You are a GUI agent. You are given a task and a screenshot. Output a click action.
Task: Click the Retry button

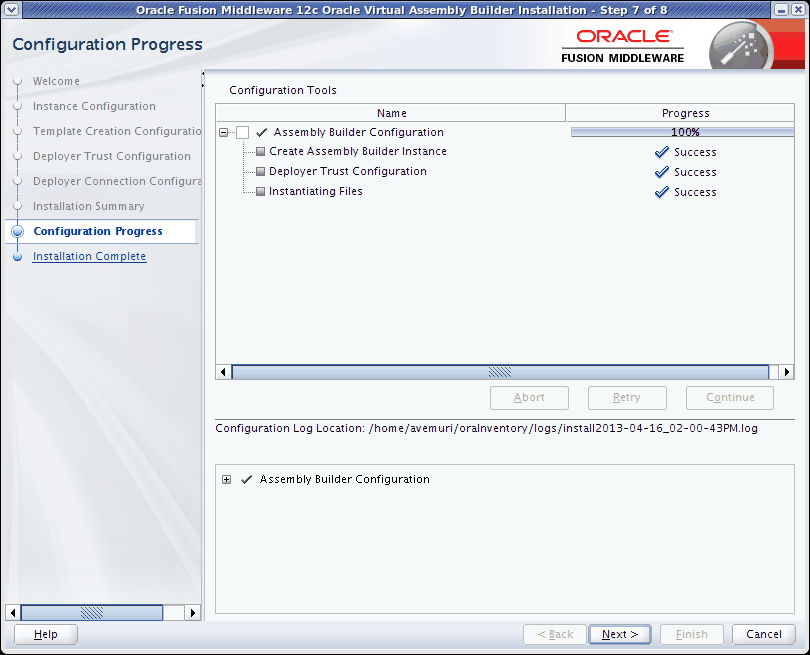click(627, 398)
